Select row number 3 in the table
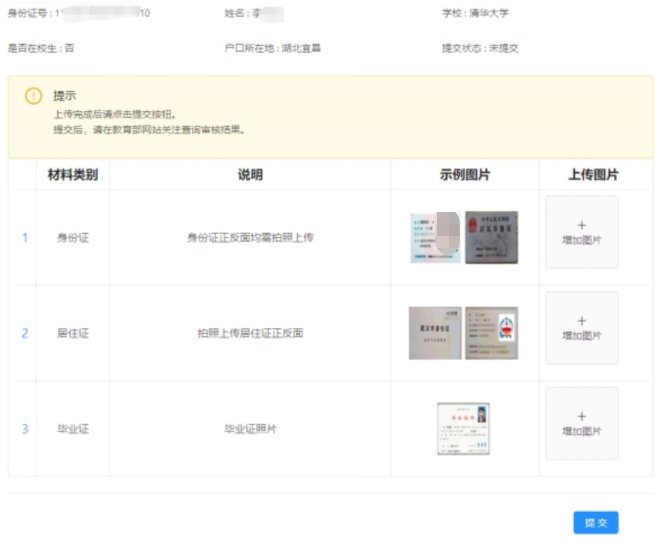 [x=25, y=429]
